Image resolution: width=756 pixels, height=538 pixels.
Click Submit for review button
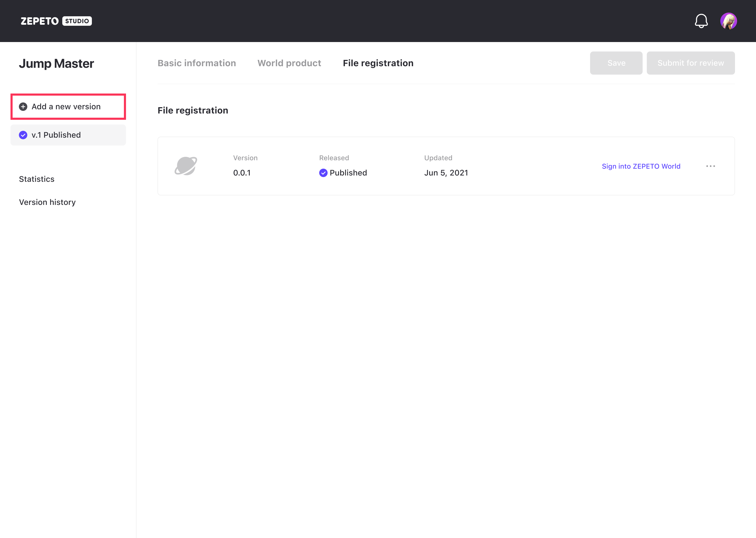[x=690, y=63]
